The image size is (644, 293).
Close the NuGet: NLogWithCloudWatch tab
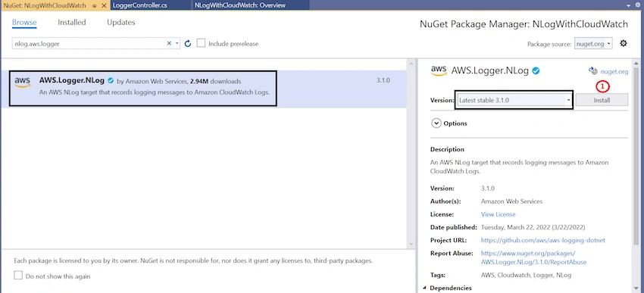104,5
